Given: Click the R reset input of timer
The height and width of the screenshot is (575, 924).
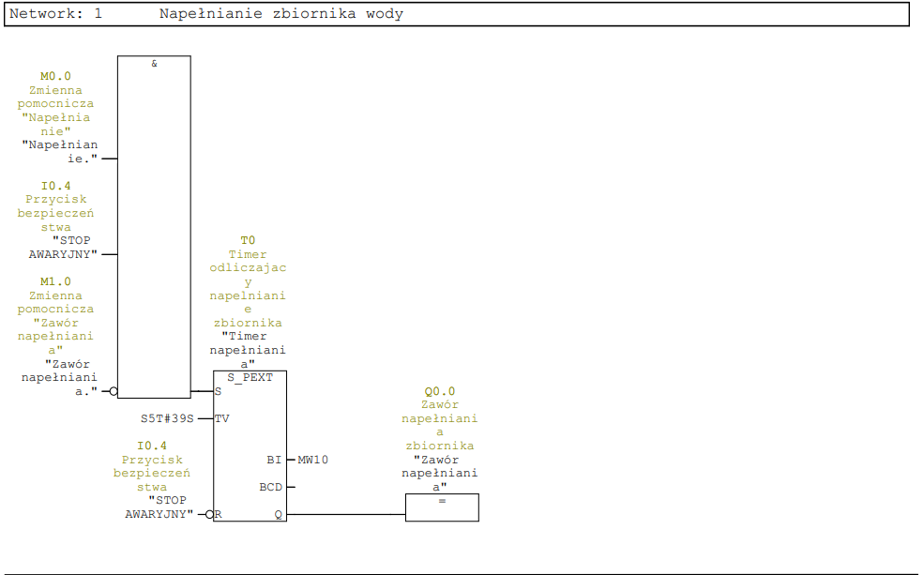Looking at the screenshot, I should point(218,514).
